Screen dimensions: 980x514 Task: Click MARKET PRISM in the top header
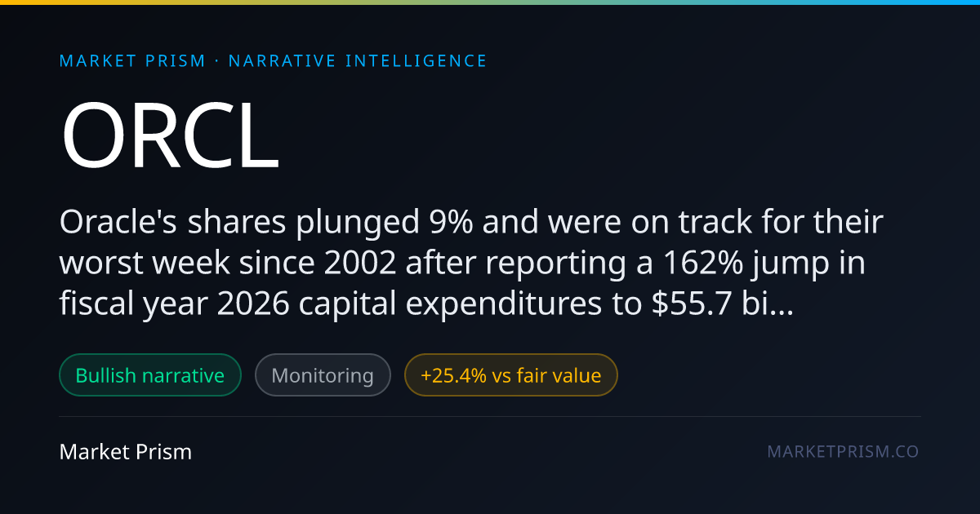tap(133, 61)
